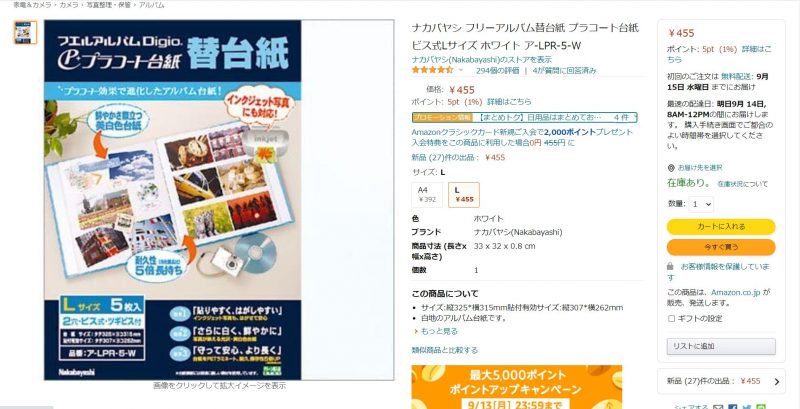
Task: Click the product thumbnail in the image gallery
Action: click(25, 32)
